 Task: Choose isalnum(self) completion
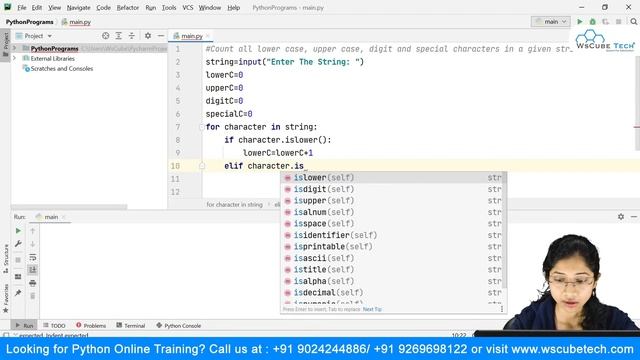pyautogui.click(x=393, y=212)
